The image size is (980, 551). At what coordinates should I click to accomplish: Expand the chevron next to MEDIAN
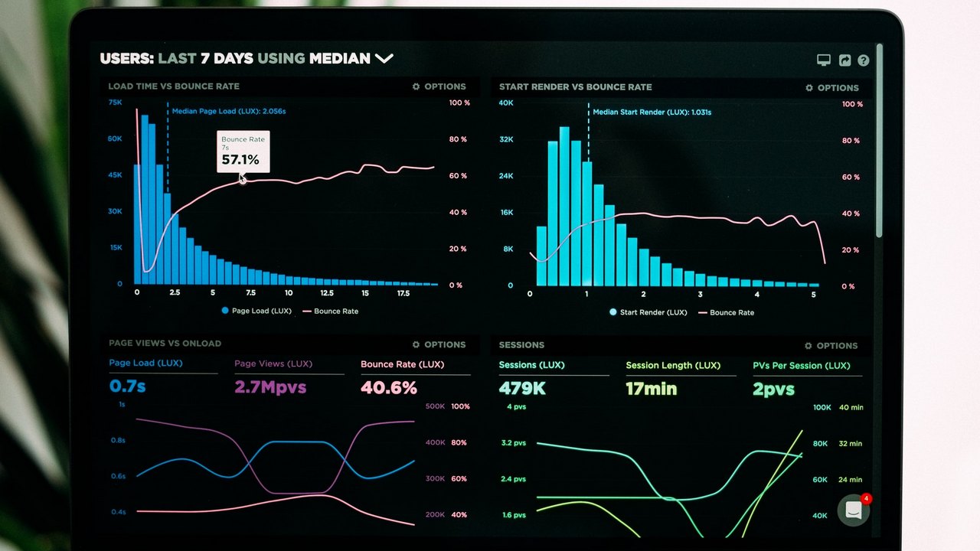(x=384, y=58)
